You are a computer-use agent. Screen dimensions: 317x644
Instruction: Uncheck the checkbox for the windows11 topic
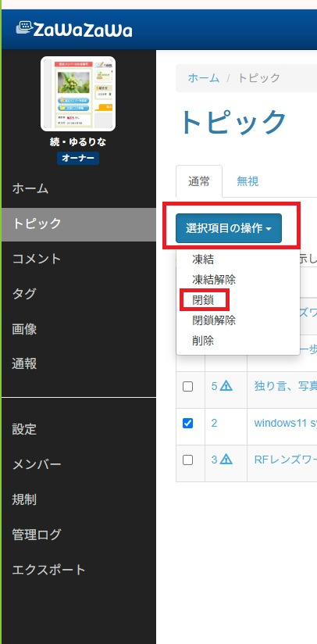click(187, 423)
